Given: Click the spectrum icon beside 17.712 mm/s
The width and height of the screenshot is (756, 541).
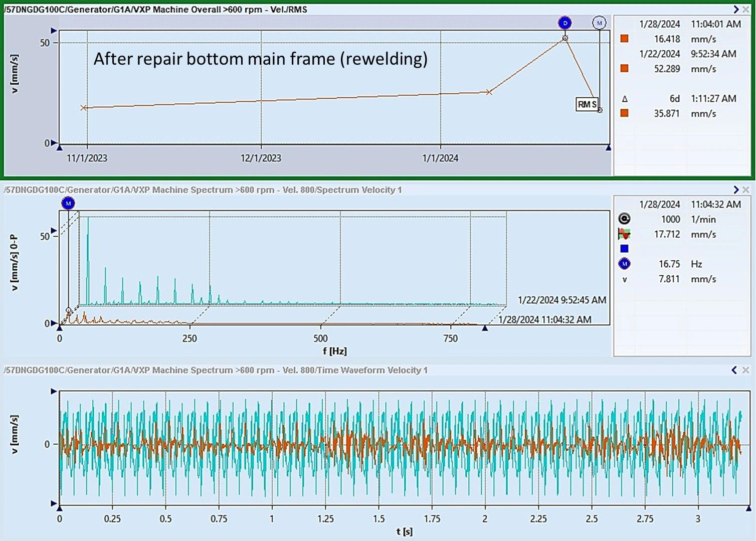Looking at the screenshot, I should tap(624, 234).
